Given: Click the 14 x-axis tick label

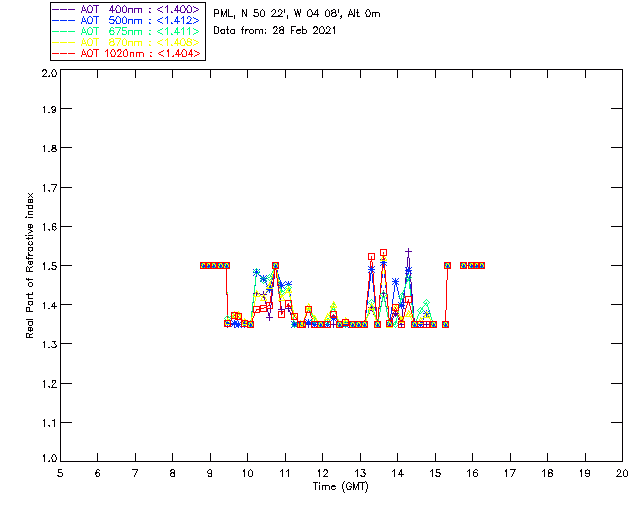Looking at the screenshot, I should [x=398, y=473].
